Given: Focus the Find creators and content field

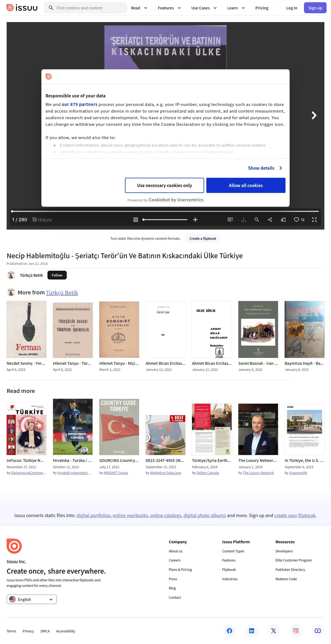Looking at the screenshot, I should pos(86,8).
